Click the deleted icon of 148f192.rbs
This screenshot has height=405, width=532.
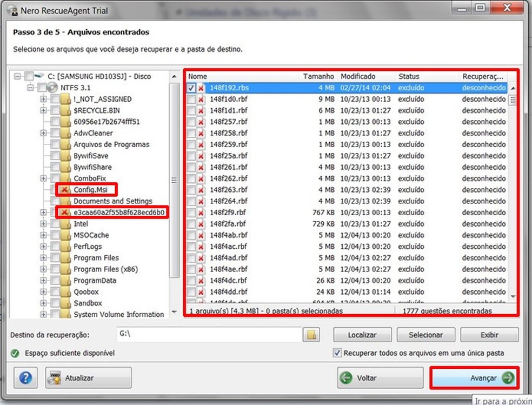pyautogui.click(x=201, y=88)
